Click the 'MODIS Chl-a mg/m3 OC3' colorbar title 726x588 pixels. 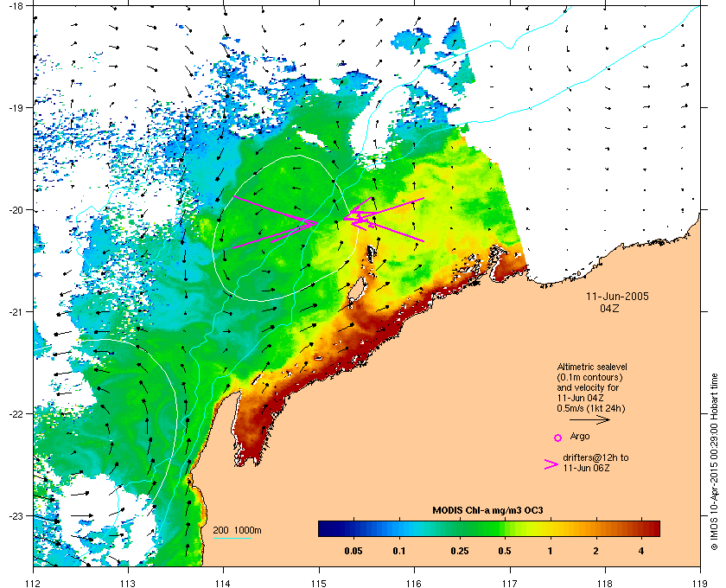pos(487,511)
